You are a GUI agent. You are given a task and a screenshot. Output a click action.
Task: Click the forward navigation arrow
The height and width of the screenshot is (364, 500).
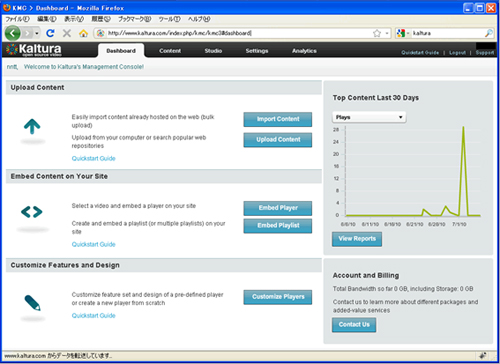point(27,33)
